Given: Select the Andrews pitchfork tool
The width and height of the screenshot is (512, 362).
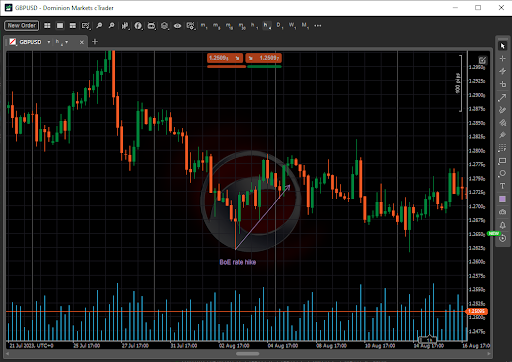Looking at the screenshot, I should pyautogui.click(x=503, y=122).
